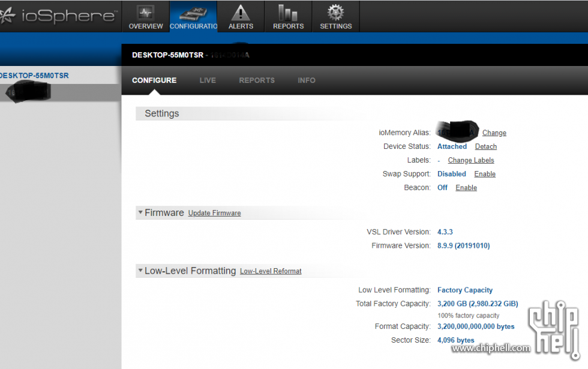Open the Settings gear icon
Image resolution: width=588 pixels, height=369 pixels.
click(335, 13)
